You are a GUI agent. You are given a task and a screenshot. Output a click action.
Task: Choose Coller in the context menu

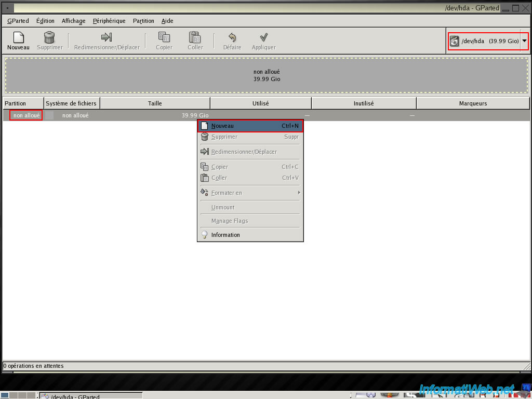[250, 178]
